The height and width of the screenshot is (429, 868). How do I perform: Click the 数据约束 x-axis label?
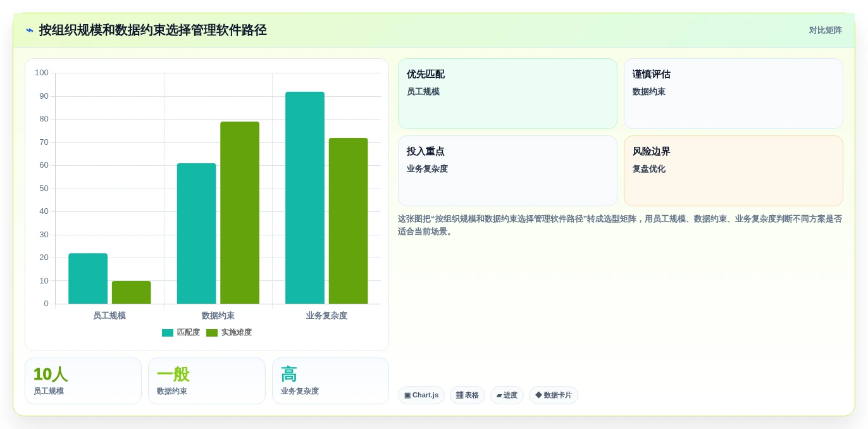coord(218,315)
